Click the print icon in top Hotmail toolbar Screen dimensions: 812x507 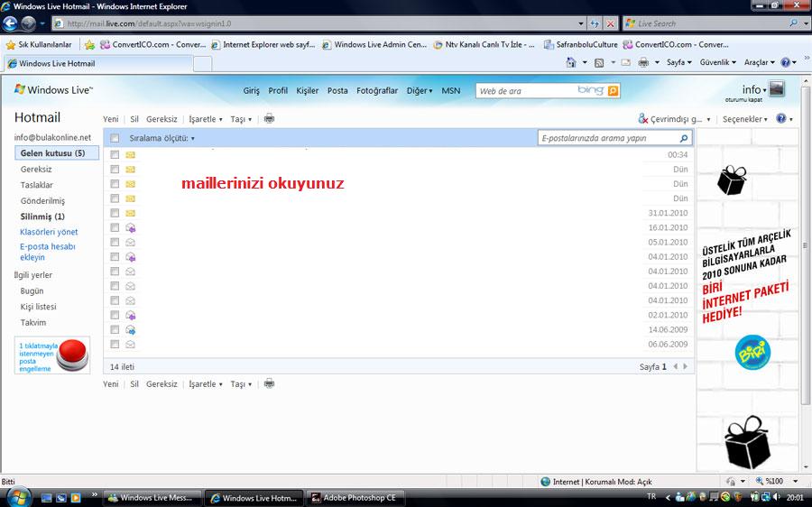coord(269,118)
